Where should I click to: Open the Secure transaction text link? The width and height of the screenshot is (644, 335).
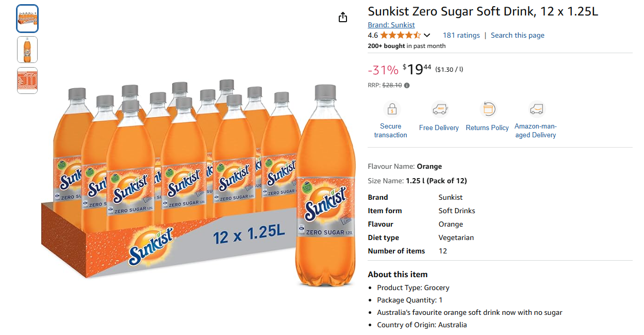pyautogui.click(x=390, y=131)
